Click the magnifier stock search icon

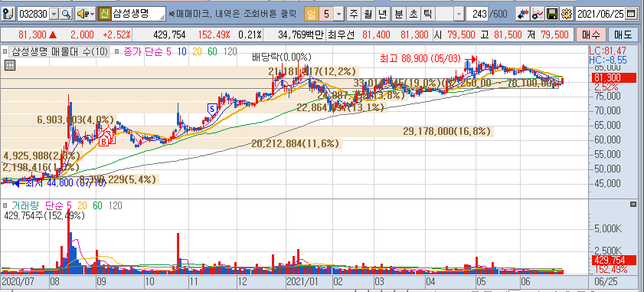pyautogui.click(x=66, y=15)
